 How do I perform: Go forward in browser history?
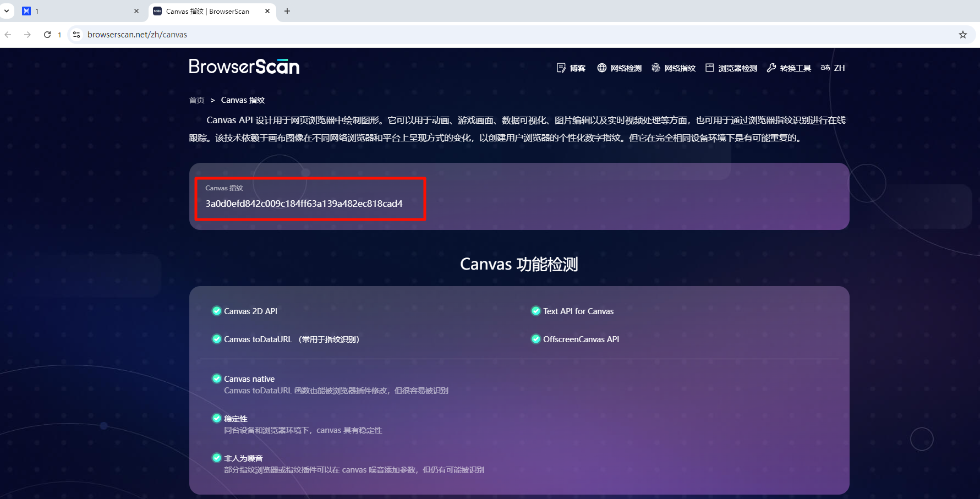pos(28,35)
